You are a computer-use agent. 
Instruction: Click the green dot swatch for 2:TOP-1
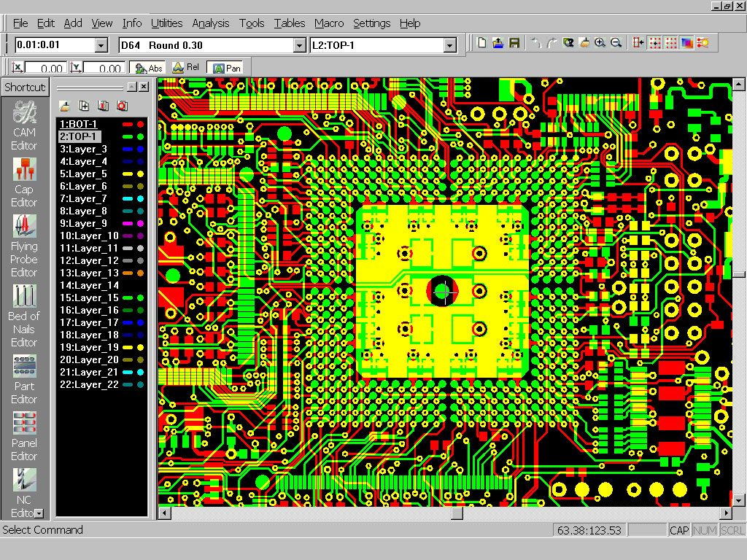(141, 136)
